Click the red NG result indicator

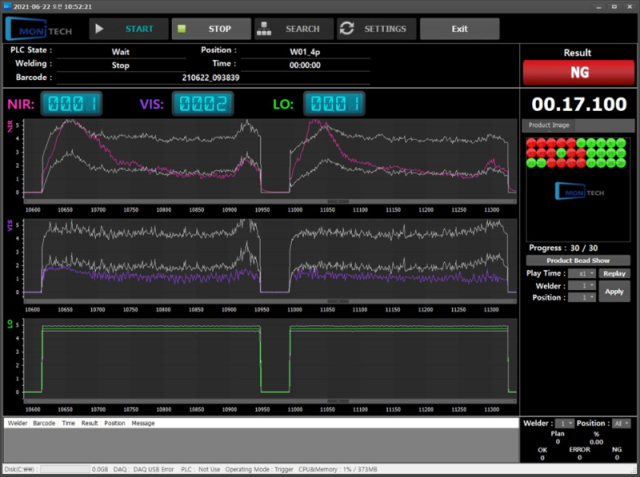(x=579, y=73)
